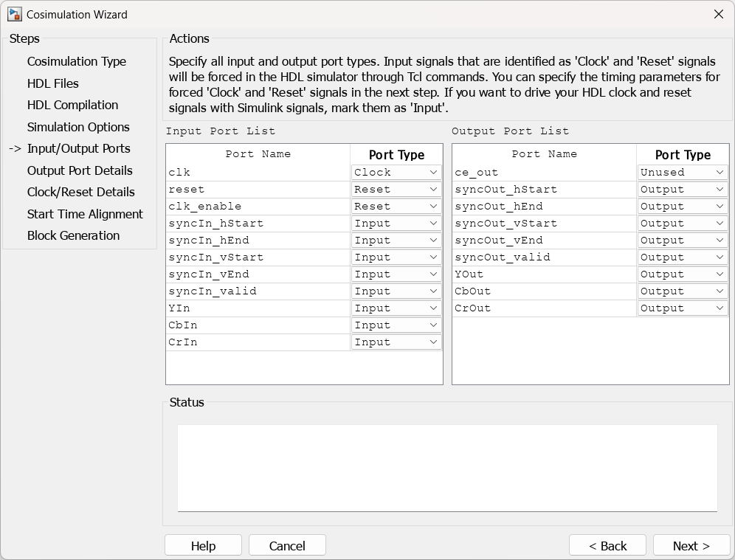Open the clk port type dropdown
This screenshot has height=560, width=735.
pyautogui.click(x=396, y=172)
